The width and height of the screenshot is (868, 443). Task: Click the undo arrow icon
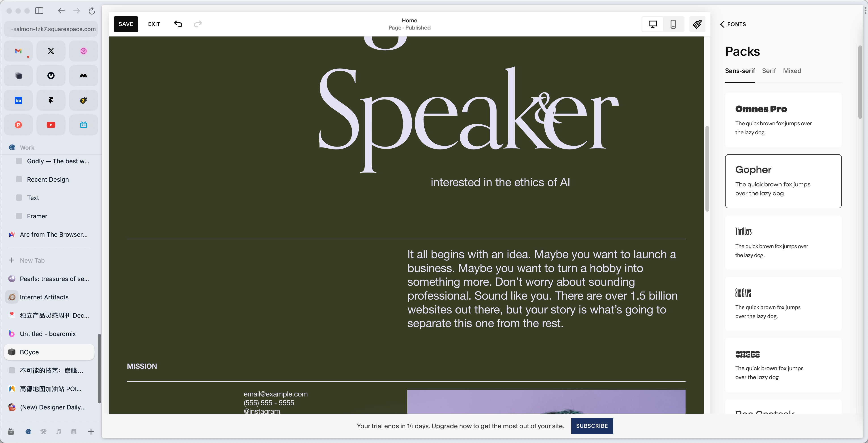pos(178,24)
